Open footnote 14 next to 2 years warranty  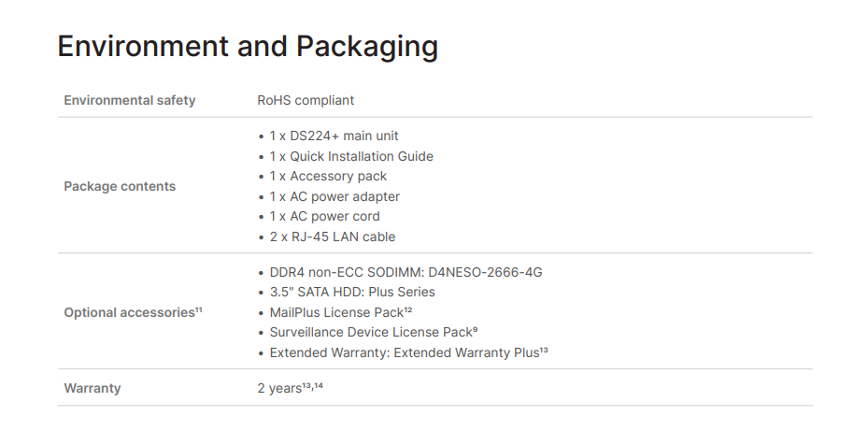319,385
